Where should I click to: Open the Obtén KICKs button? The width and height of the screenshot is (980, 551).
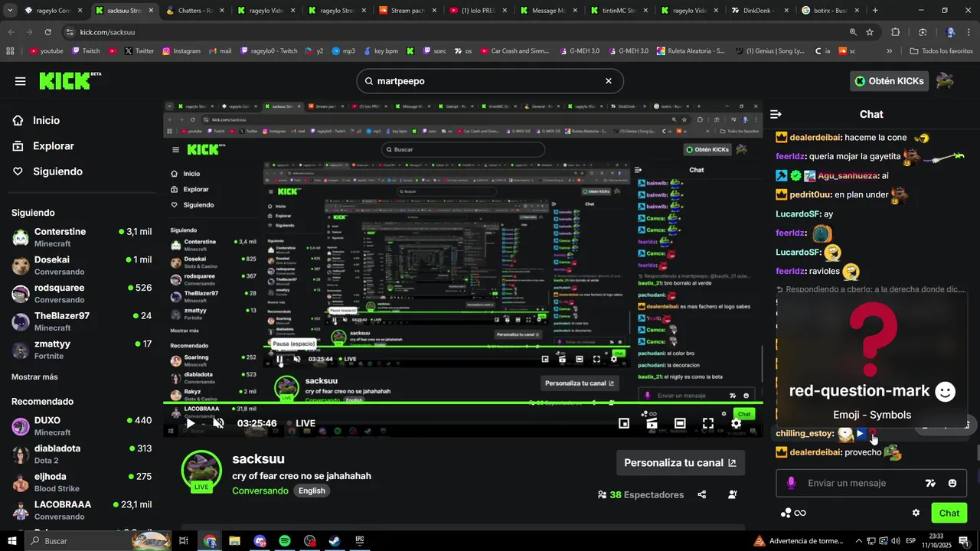coord(890,81)
